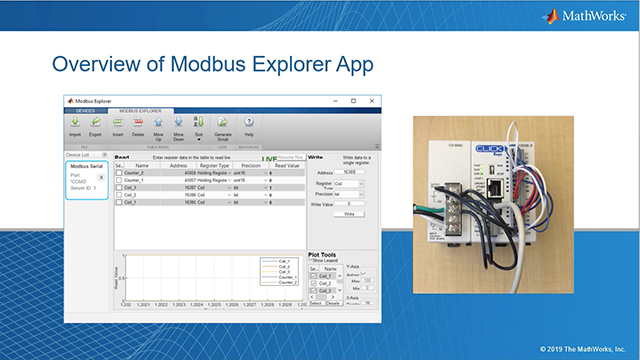Viewport: 640px width, 360px height.
Task: Click the PLC hardware photo
Action: point(493,204)
